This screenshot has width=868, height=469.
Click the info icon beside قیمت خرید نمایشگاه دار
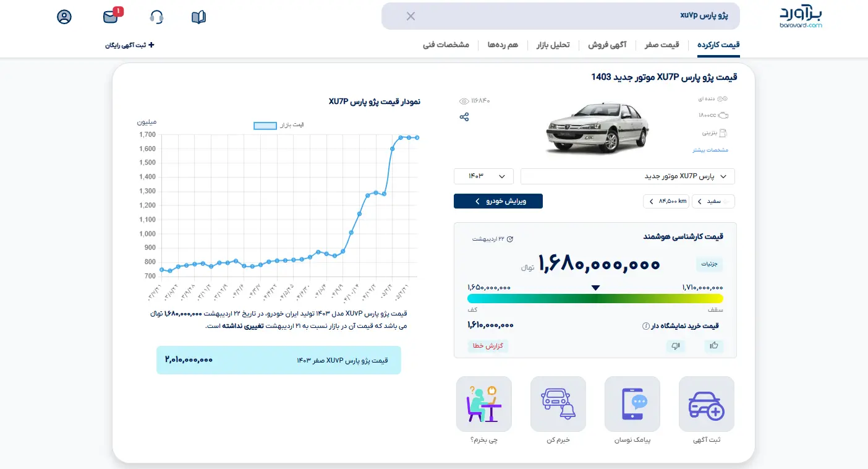pos(646,325)
